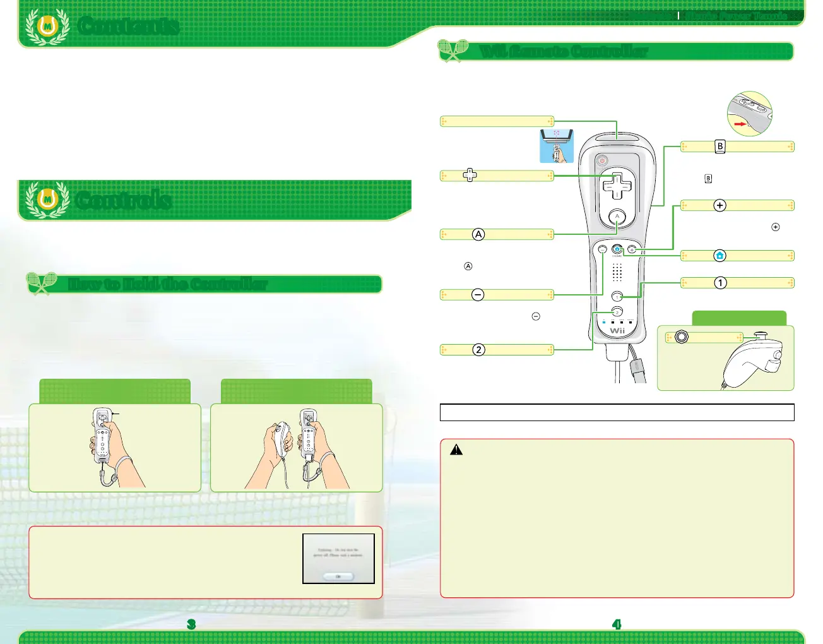The image size is (823, 644).
Task: Click the 1 button icon in the yellow label
Action: pyautogui.click(x=720, y=283)
